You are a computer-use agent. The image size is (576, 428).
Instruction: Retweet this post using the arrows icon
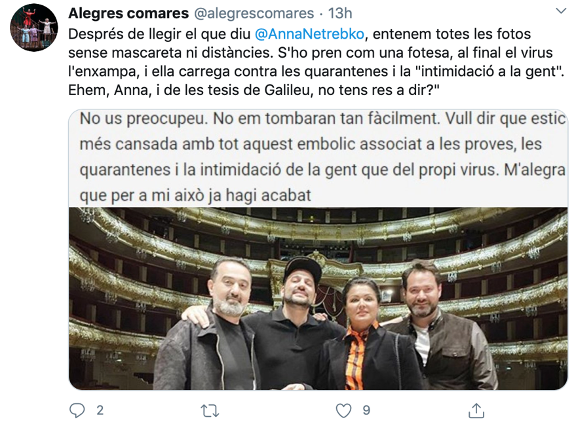210,411
